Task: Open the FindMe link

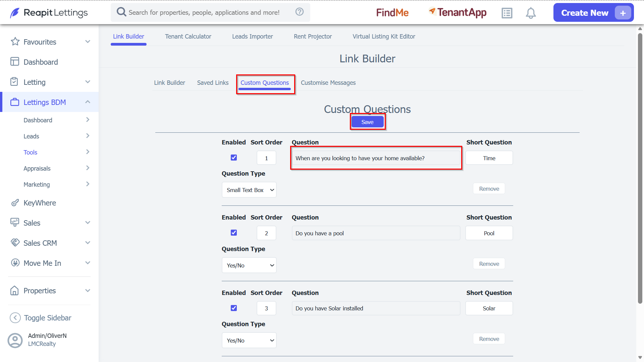Action: 392,13
